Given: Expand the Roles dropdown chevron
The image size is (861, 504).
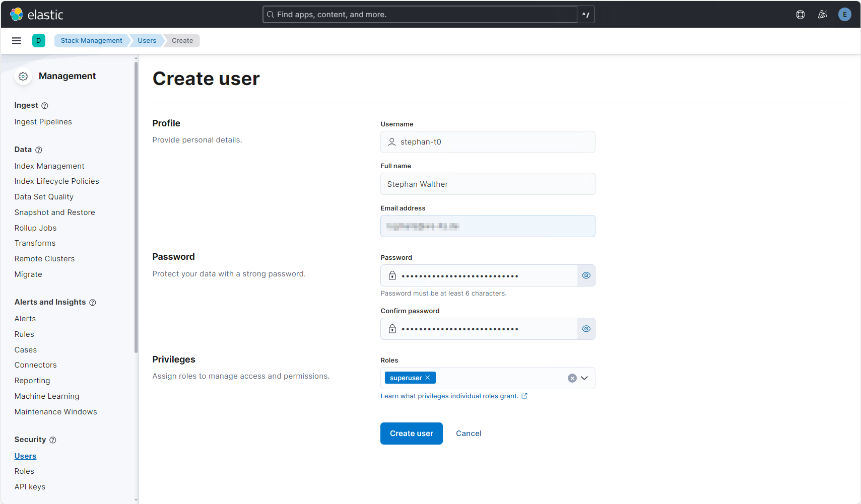Looking at the screenshot, I should pos(584,378).
